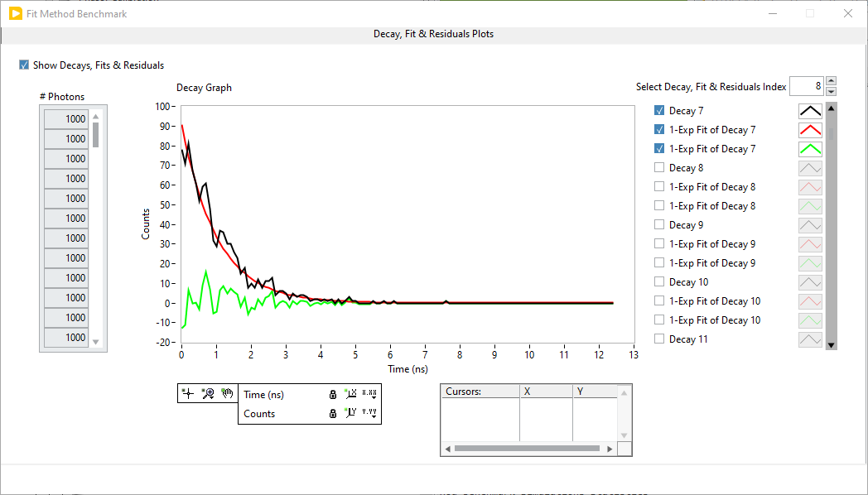Toggle the Counts autoscale lock
The image size is (868, 495).
tap(333, 413)
